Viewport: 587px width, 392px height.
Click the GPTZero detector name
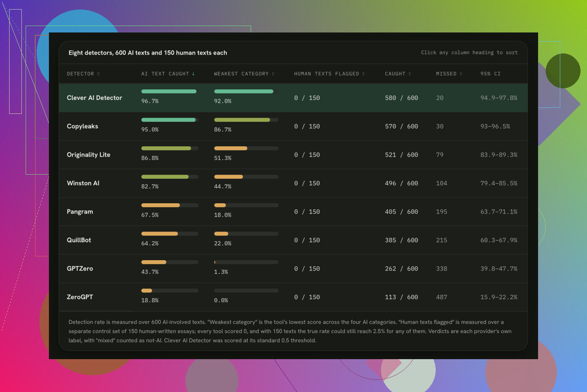point(80,269)
